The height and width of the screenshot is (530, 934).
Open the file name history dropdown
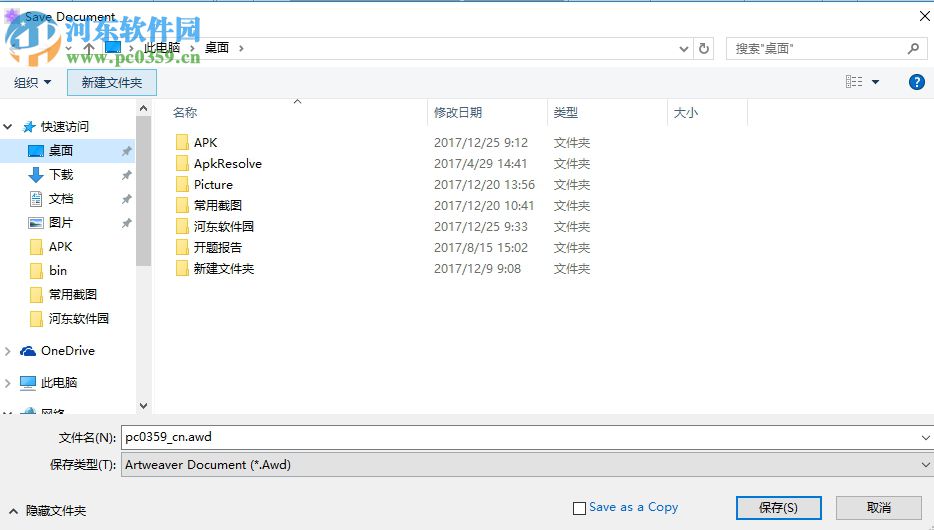925,438
